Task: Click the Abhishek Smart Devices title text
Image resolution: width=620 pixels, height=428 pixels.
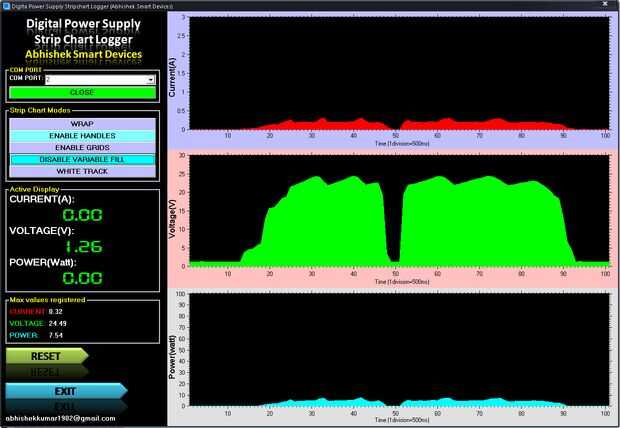Action: pos(83,54)
